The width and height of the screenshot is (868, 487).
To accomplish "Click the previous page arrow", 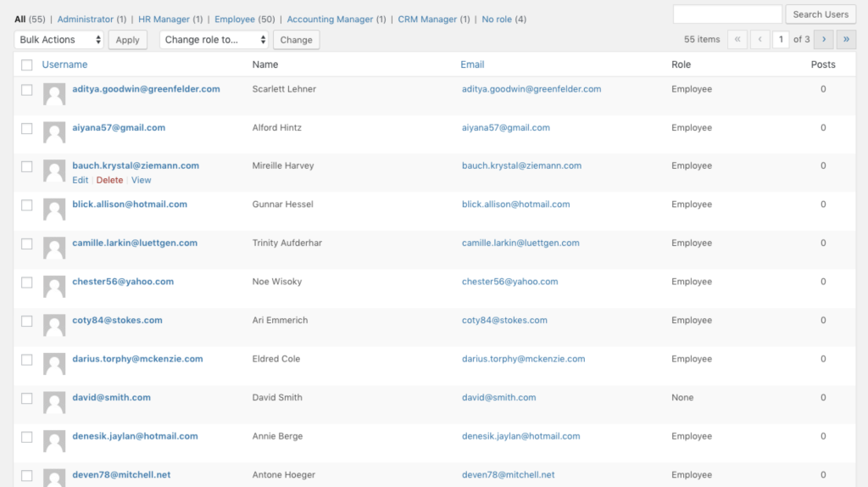I will point(760,39).
